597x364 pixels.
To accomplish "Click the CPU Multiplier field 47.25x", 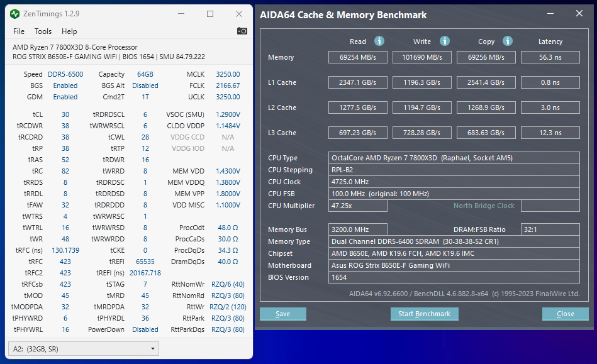I will tap(358, 206).
